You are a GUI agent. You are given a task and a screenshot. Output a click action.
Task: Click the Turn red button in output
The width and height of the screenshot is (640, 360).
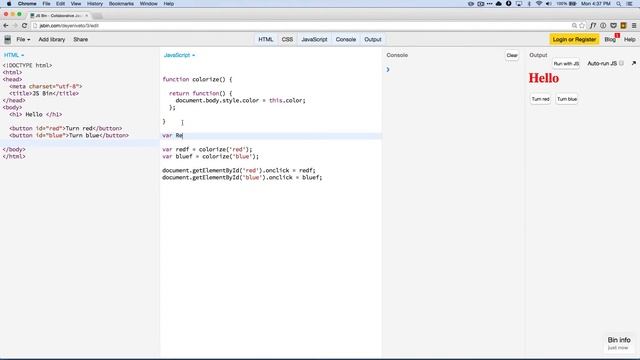(540, 99)
